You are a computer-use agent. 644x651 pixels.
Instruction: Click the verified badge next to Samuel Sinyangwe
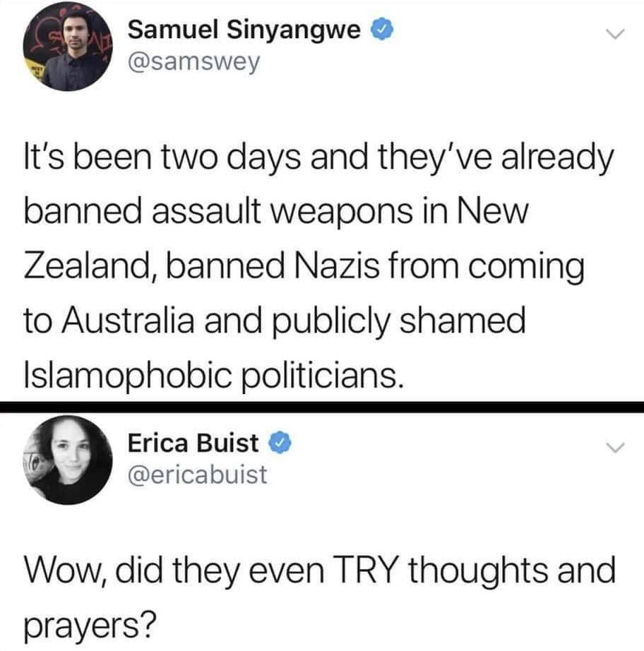point(382,30)
